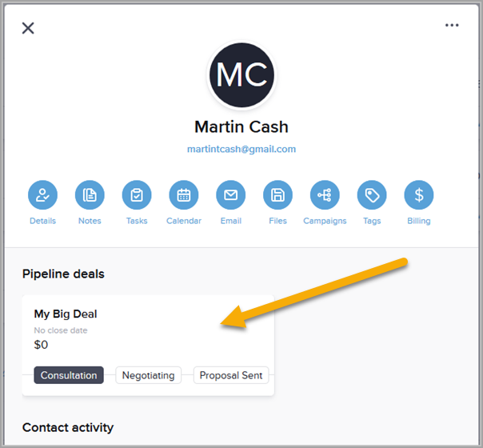The image size is (483, 448).
Task: Click the martintcash@gmail.com email link
Action: (241, 149)
